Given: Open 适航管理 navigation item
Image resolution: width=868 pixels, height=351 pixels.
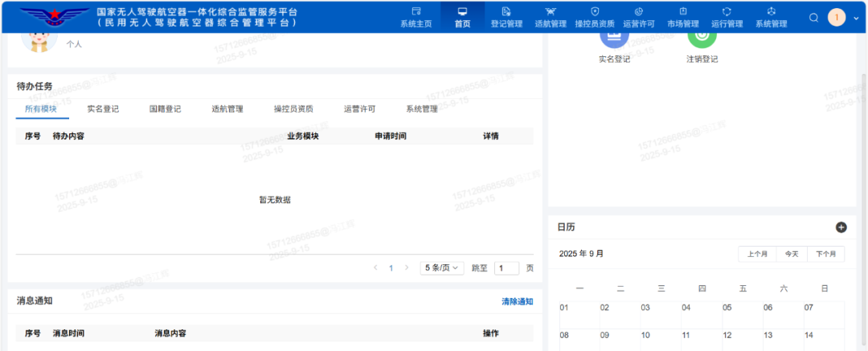Looking at the screenshot, I should tap(551, 18).
